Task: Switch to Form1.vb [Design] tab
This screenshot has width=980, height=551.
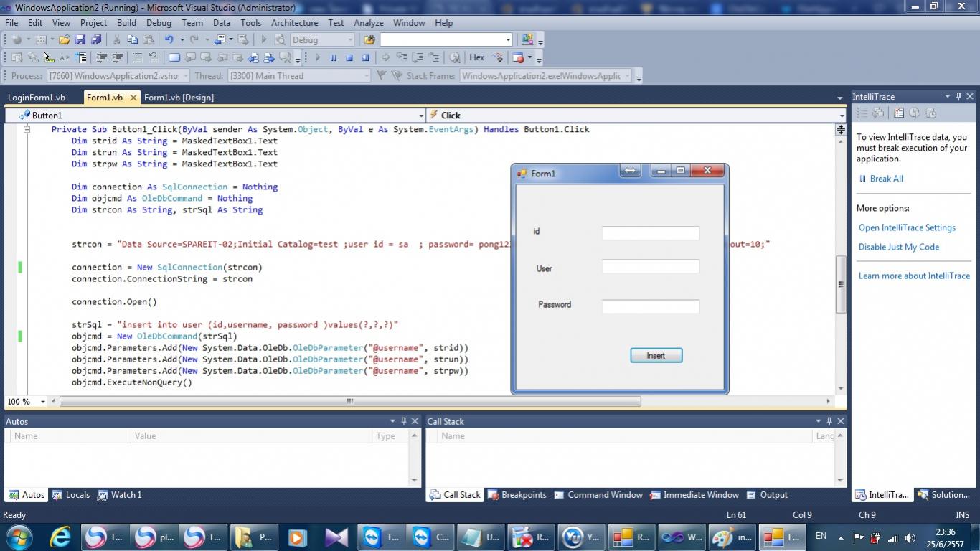Action: point(179,98)
